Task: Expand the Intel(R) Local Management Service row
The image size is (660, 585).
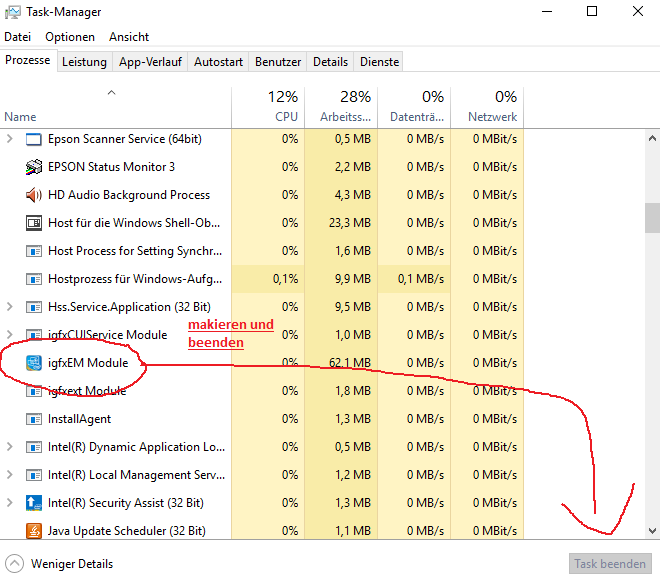Action: pos(10,475)
